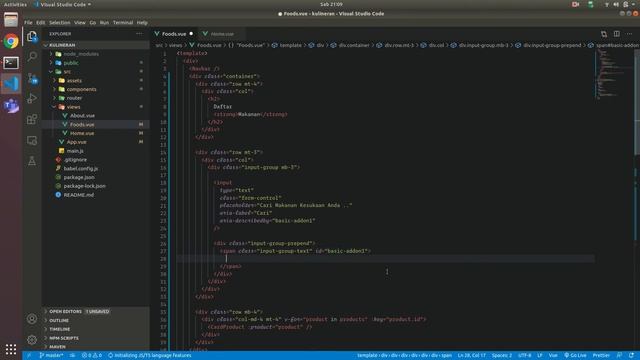Click the Prettier status item
The image size is (640, 360).
[x=601, y=356]
